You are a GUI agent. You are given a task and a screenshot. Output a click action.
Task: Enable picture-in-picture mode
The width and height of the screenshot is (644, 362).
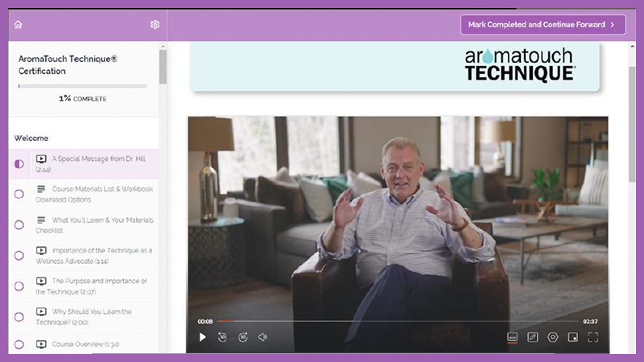[573, 337]
